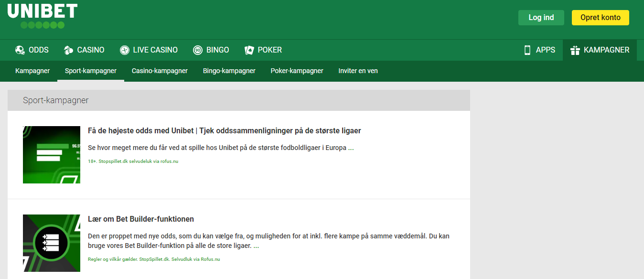
Task: Click the Bingo ball icon
Action: (198, 50)
